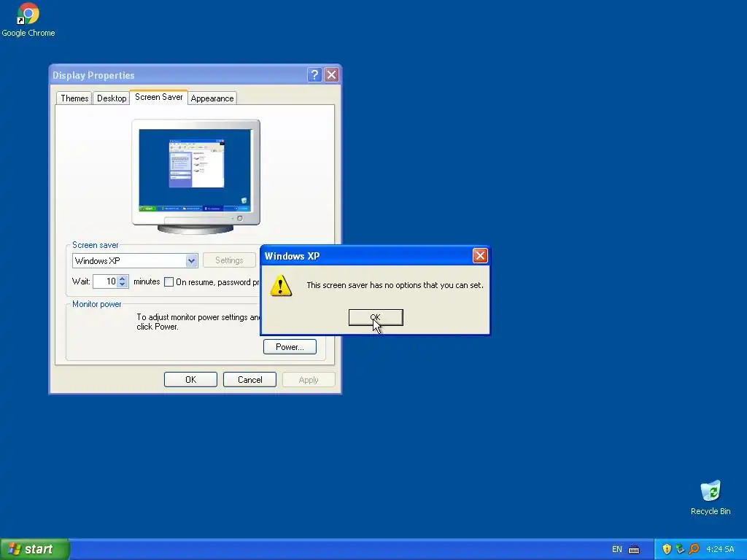The image size is (747, 560).
Task: Open the Screen saver dropdown list
Action: pos(192,260)
